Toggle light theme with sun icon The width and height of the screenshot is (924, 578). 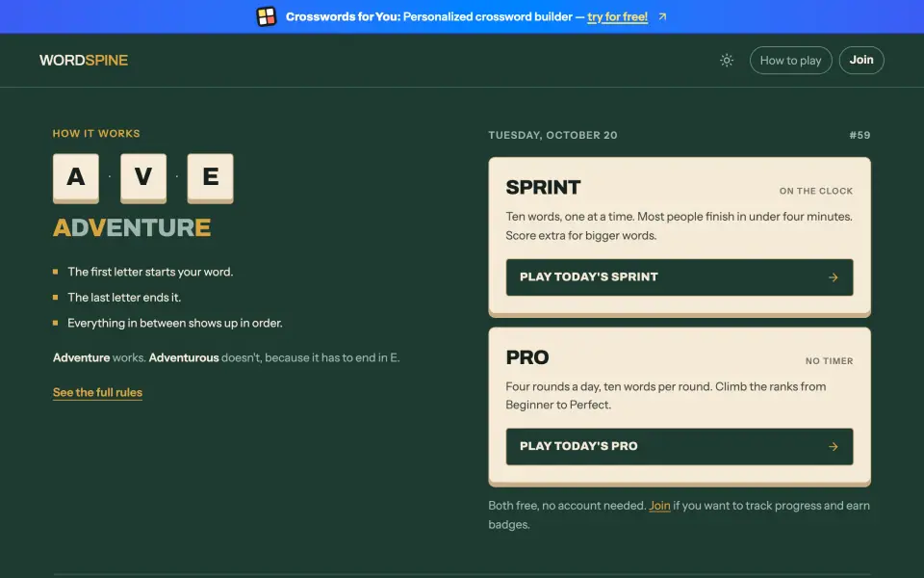[x=727, y=60]
